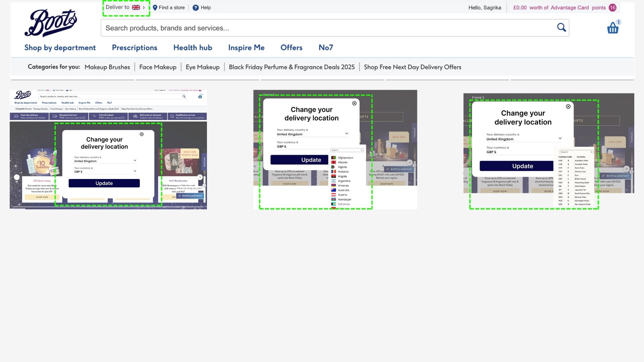
Task: Open the shopping basket icon
Action: click(x=613, y=27)
